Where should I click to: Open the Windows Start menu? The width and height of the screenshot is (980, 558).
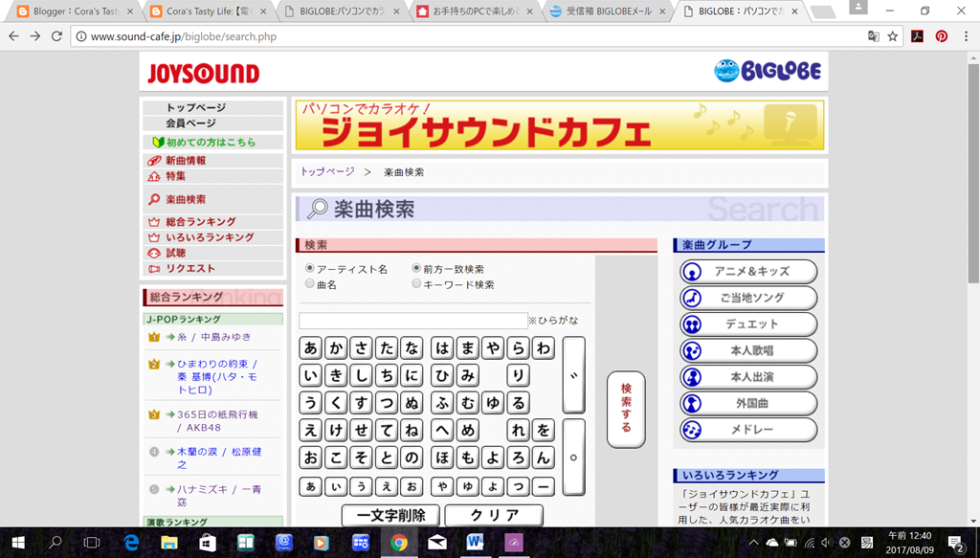17,543
